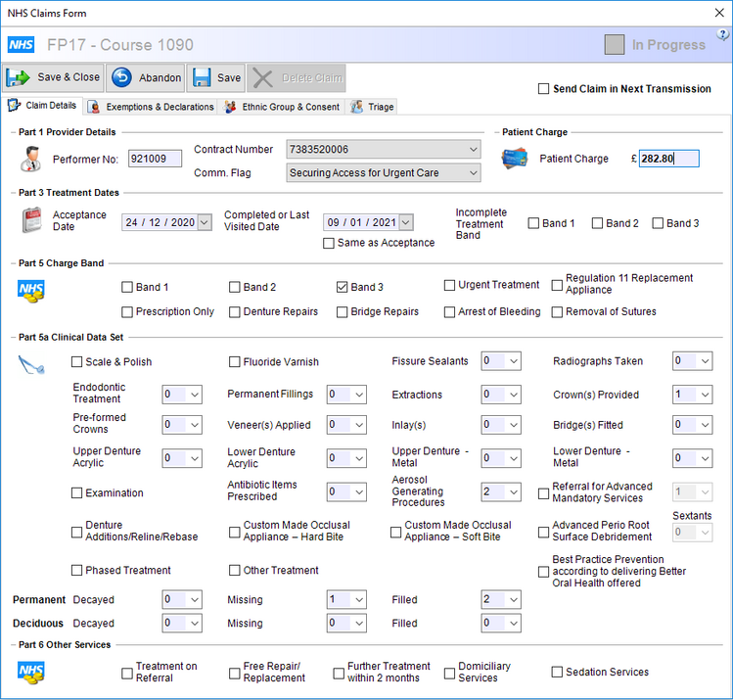Tick Incomplete Treatment Band 1

(x=533, y=223)
